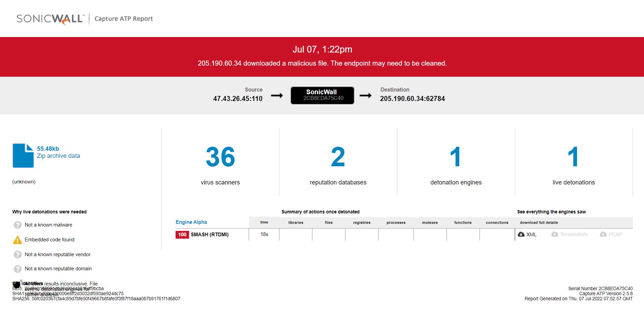The width and height of the screenshot is (644, 311).
Task: Click the Report Generated date line
Action: [579, 299]
